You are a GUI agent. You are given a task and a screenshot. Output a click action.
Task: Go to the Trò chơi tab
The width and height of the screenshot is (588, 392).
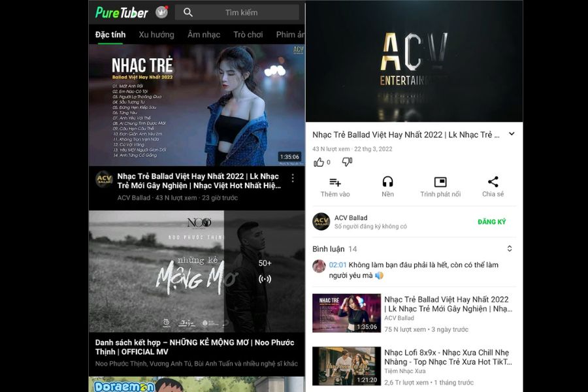click(248, 35)
